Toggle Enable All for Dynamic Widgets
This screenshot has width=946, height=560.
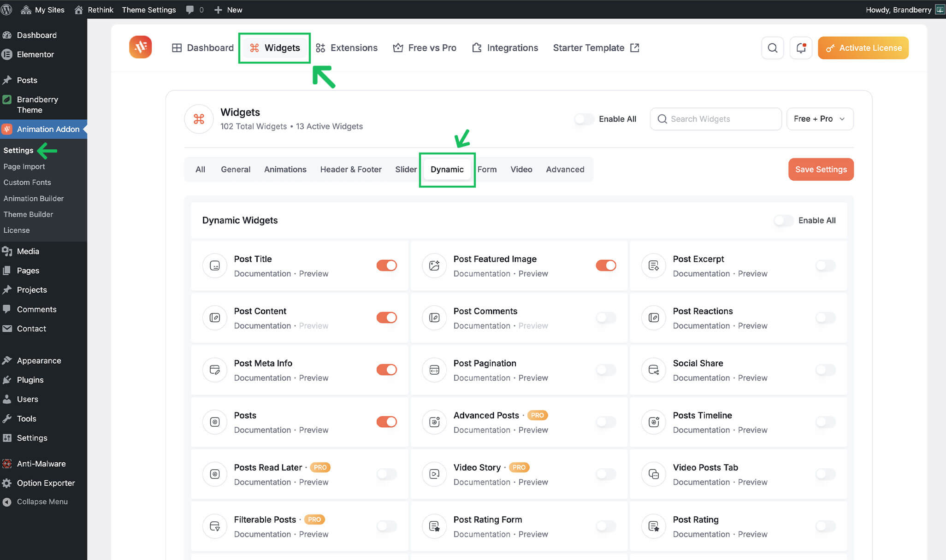(783, 220)
